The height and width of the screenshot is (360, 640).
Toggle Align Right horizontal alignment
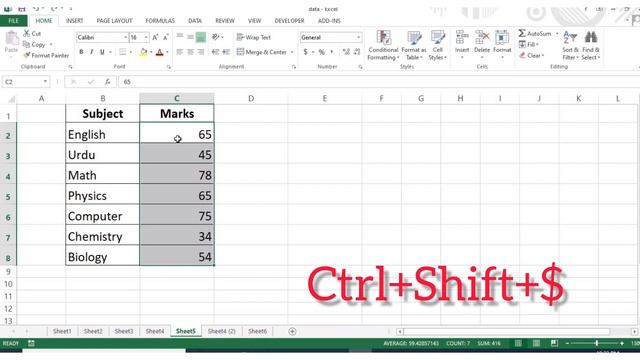pyautogui.click(x=201, y=52)
